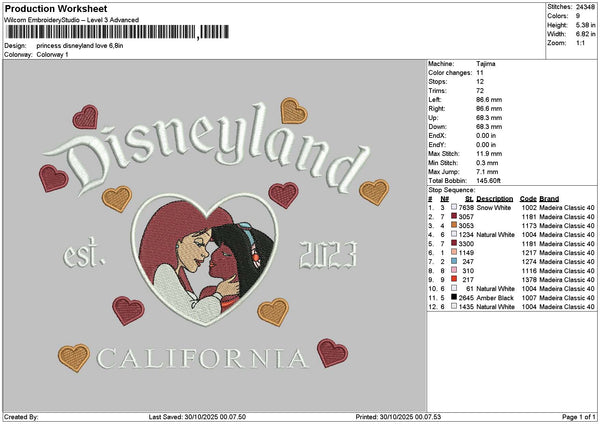
Task: Click the Code column header
Action: pos(528,198)
